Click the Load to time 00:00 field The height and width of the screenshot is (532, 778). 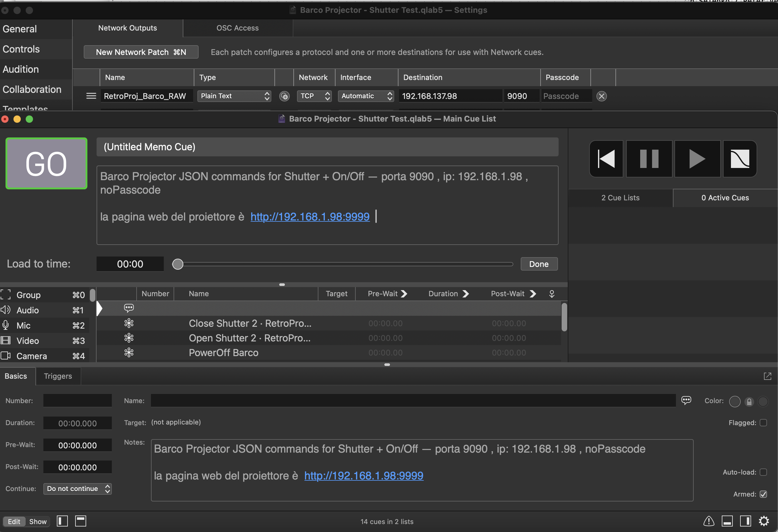[130, 264]
